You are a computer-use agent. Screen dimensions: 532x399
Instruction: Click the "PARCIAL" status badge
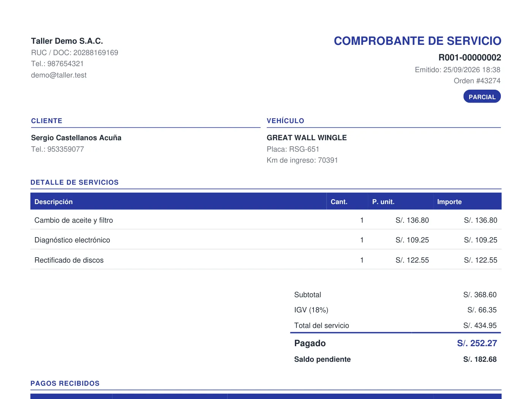(482, 97)
